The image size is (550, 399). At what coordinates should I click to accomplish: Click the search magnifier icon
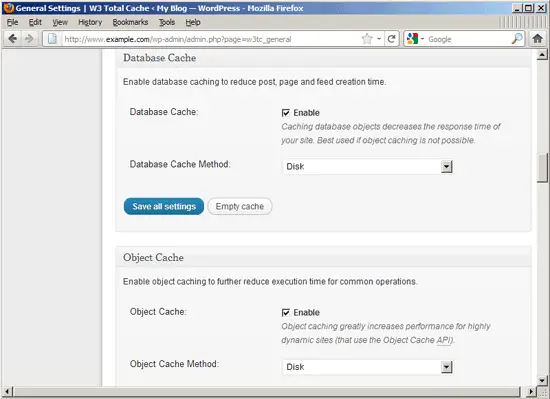[x=517, y=39]
